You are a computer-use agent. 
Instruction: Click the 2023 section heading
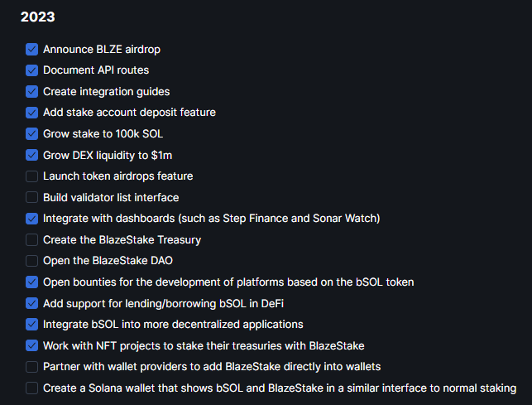(38, 16)
